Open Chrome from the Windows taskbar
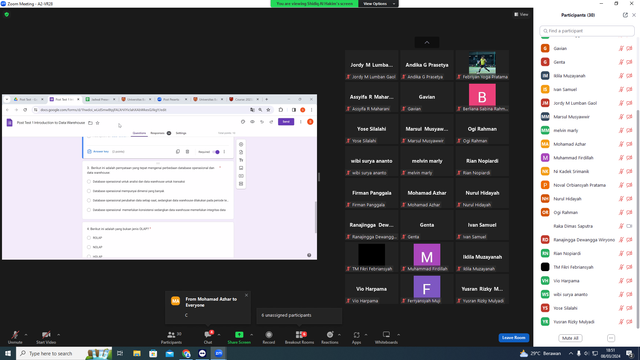 pyautogui.click(x=186, y=353)
